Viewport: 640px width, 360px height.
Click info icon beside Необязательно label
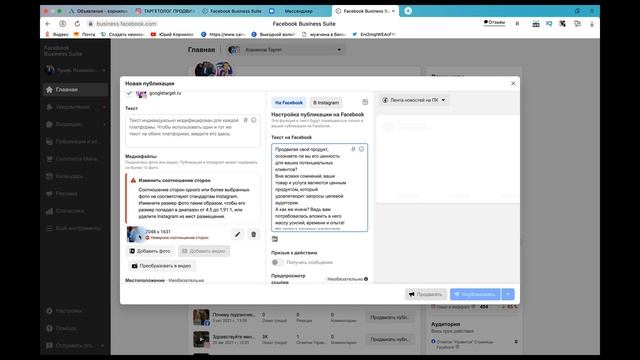pyautogui.click(x=366, y=279)
